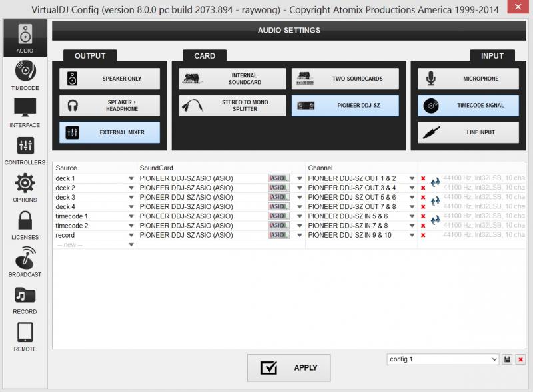Screen dimensions: 533x392
Task: Click the new source row entry
Action: tap(93, 244)
